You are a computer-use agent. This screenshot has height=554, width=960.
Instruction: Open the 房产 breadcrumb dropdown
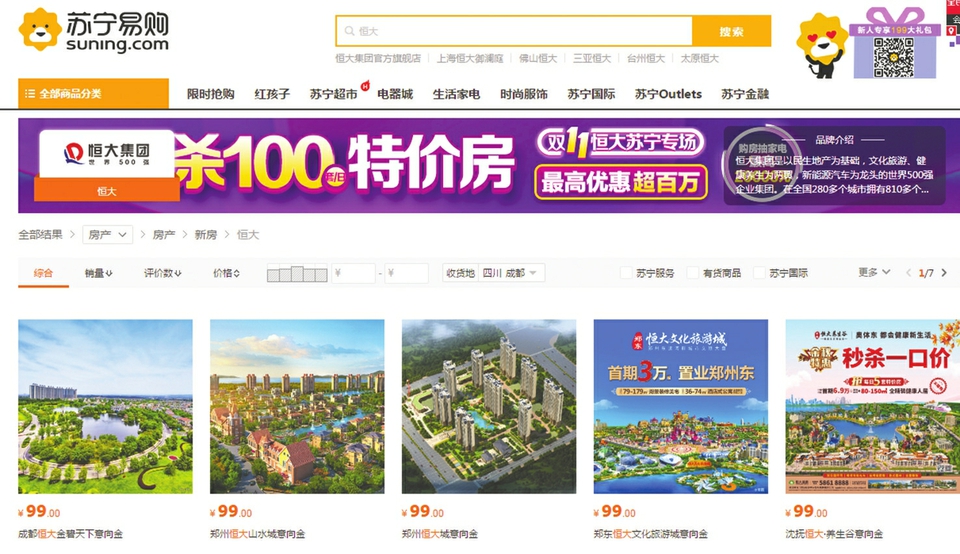pos(108,234)
